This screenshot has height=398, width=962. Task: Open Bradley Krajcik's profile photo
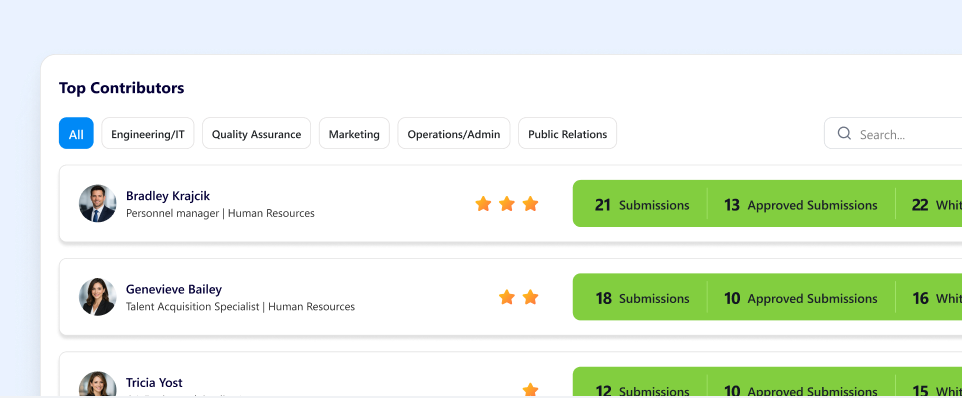pyautogui.click(x=98, y=204)
